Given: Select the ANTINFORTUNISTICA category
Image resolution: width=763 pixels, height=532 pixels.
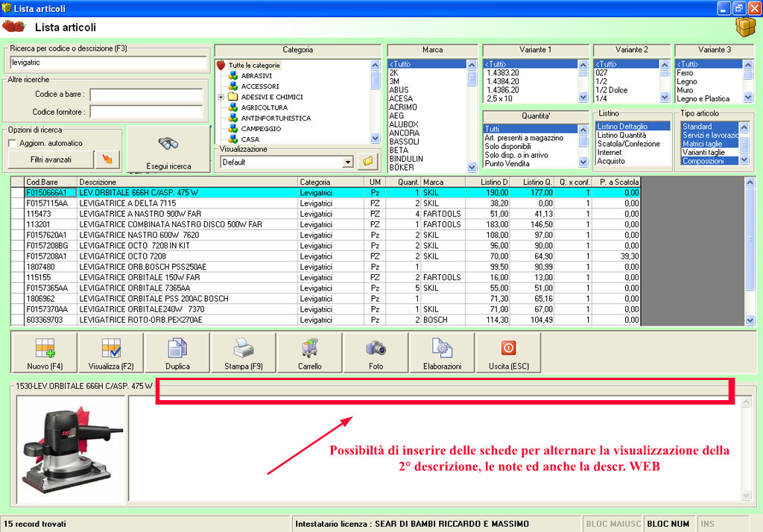Looking at the screenshot, I should click(x=276, y=118).
